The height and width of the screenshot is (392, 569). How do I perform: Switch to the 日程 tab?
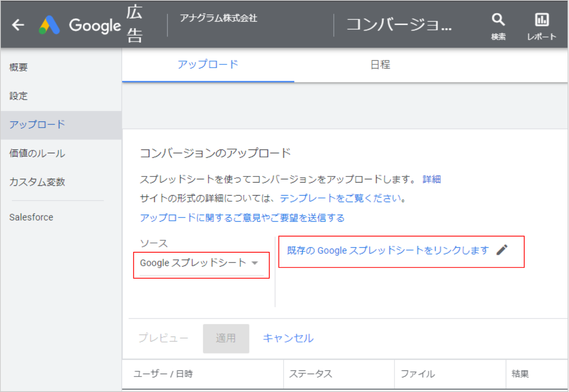380,65
